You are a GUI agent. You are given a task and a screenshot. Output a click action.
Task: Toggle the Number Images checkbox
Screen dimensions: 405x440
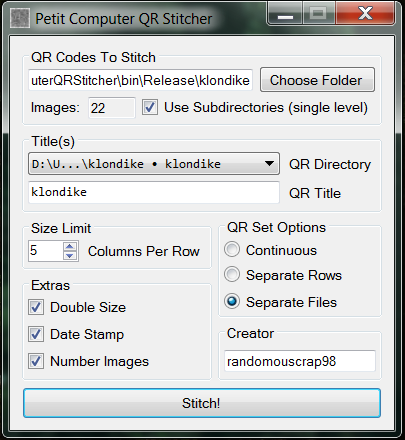click(x=36, y=361)
